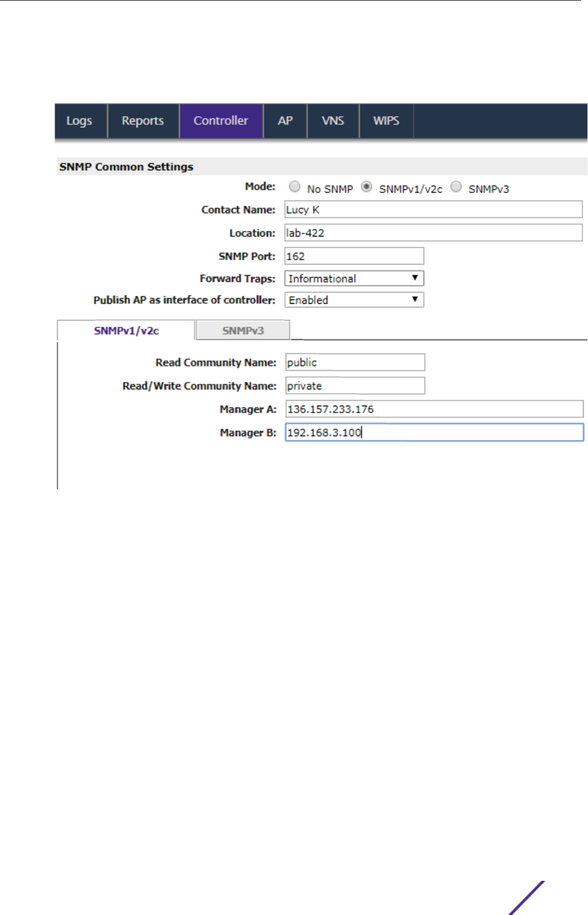Click the Manager A address field

435,409
